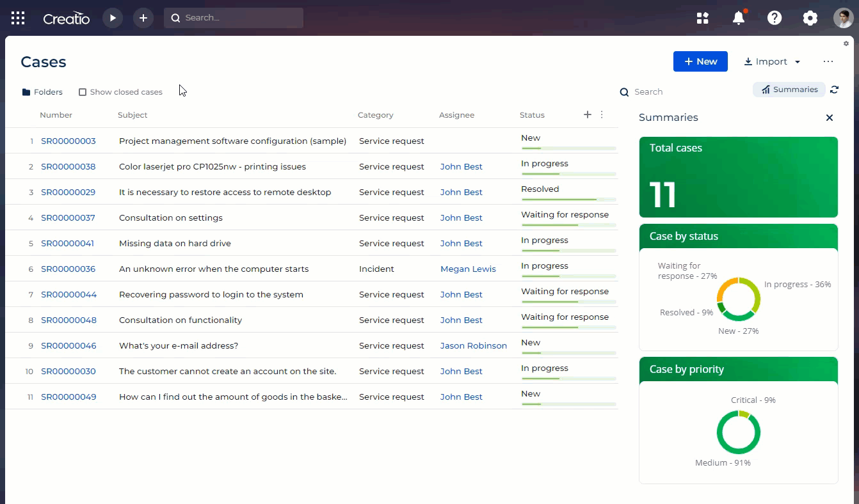Open case SR00000030

click(68, 371)
